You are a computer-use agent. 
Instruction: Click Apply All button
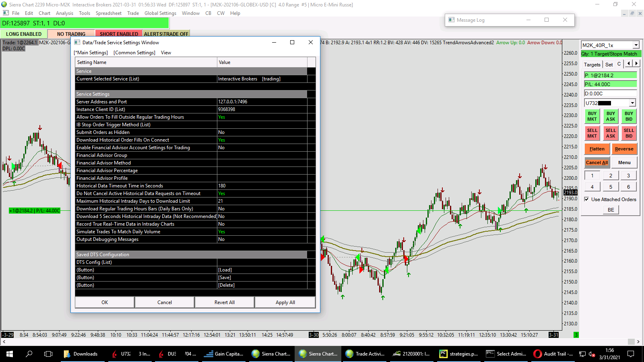pos(285,302)
